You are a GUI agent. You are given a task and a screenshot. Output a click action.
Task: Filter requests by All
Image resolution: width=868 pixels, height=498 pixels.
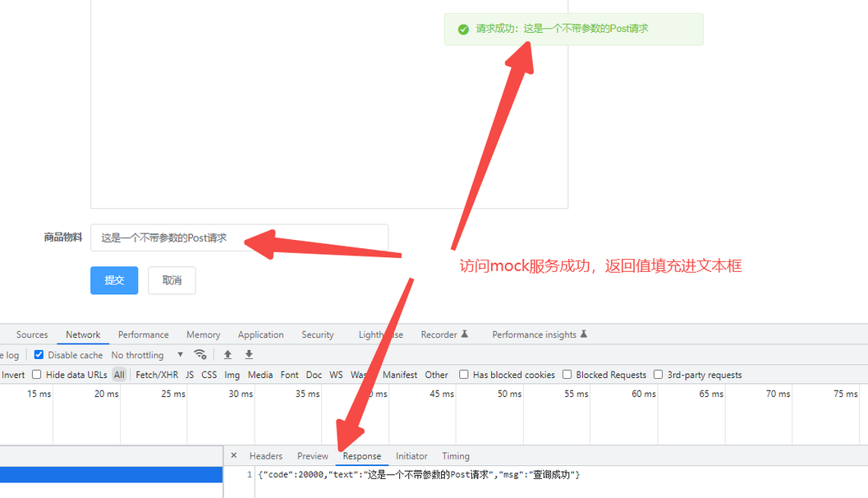pos(119,375)
